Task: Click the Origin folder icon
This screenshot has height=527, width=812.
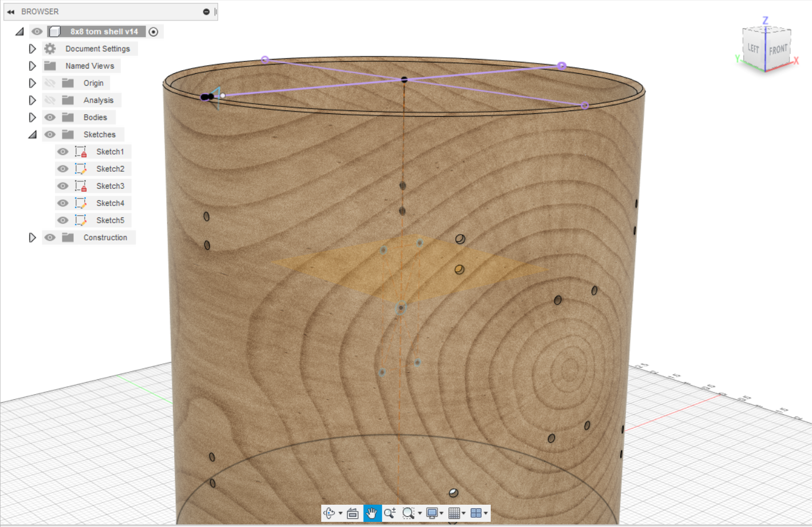Action: click(x=68, y=83)
